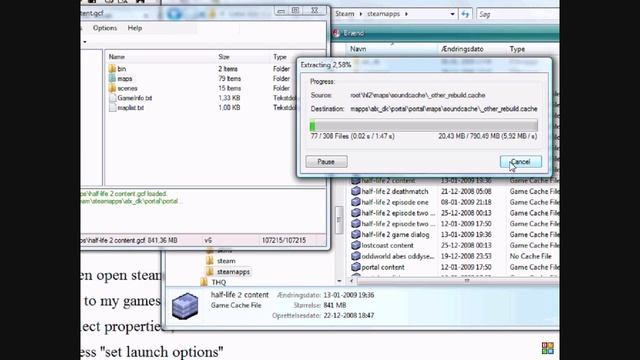Click the 107215/107215 status bar entry
Image resolution: width=640 pixels, height=360 pixels.
284,240
